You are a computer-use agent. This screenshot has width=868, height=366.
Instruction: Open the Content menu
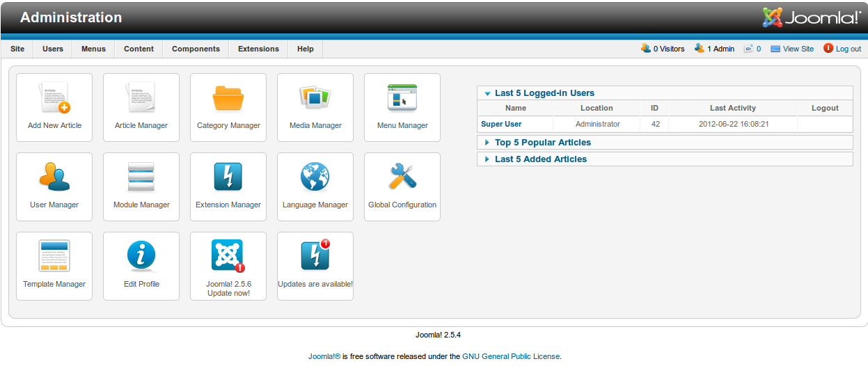tap(139, 49)
